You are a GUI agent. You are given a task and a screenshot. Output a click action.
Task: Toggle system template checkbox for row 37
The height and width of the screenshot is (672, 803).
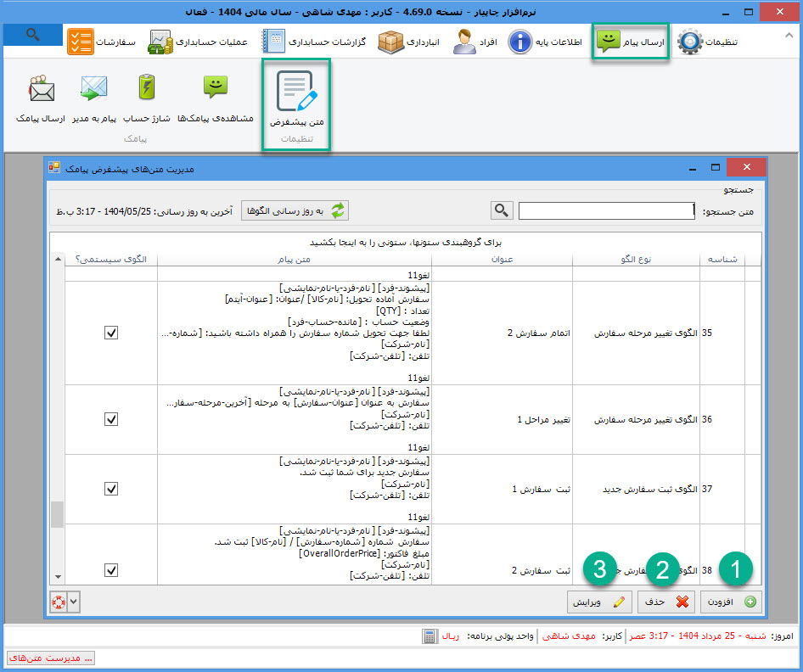(111, 489)
